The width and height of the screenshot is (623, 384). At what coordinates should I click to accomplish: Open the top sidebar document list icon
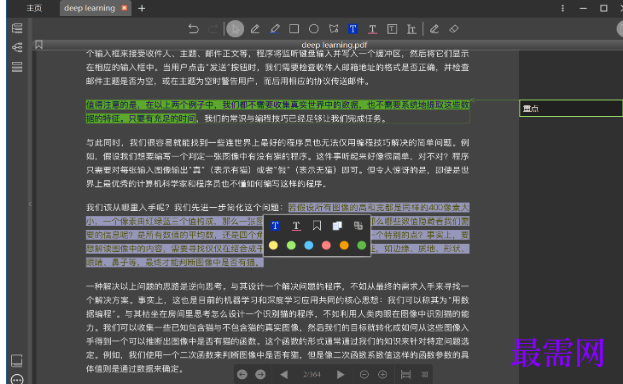point(17,28)
